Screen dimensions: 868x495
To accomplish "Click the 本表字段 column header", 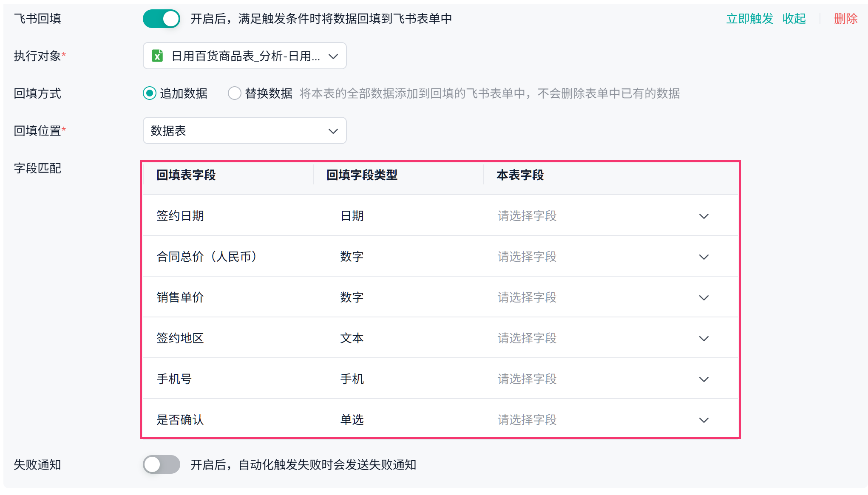I will (520, 175).
